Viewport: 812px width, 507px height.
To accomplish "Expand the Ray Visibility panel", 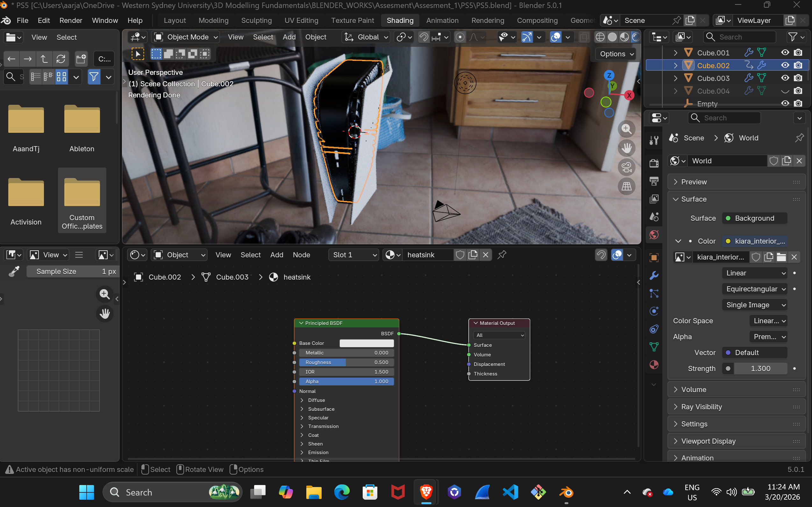I will point(702,407).
